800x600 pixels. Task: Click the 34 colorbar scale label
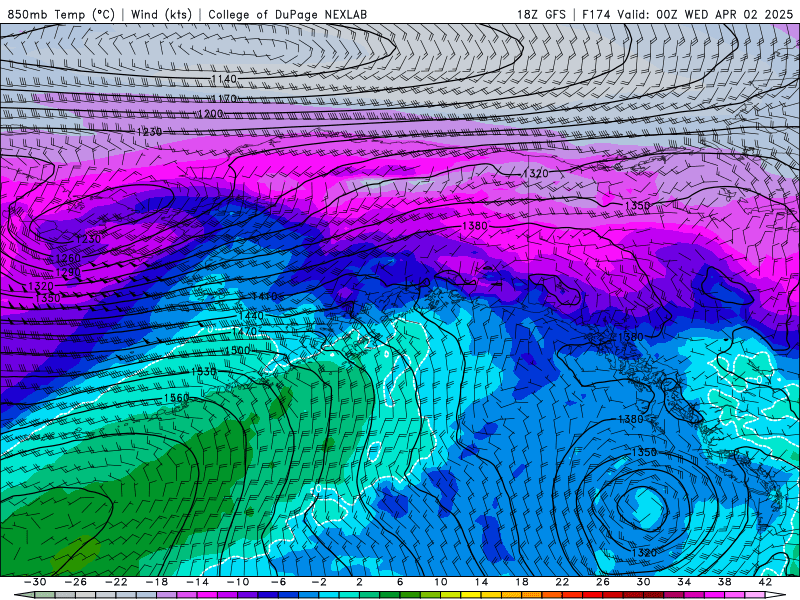point(684,582)
